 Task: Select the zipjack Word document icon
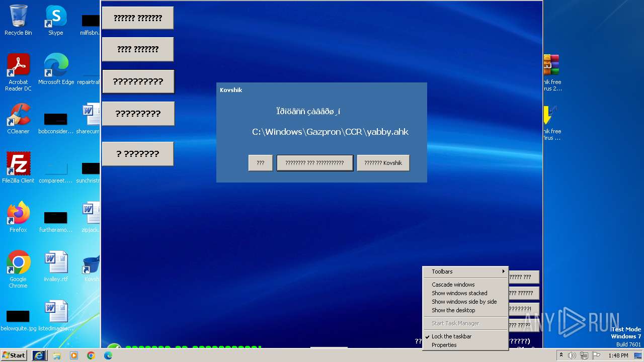(x=91, y=217)
